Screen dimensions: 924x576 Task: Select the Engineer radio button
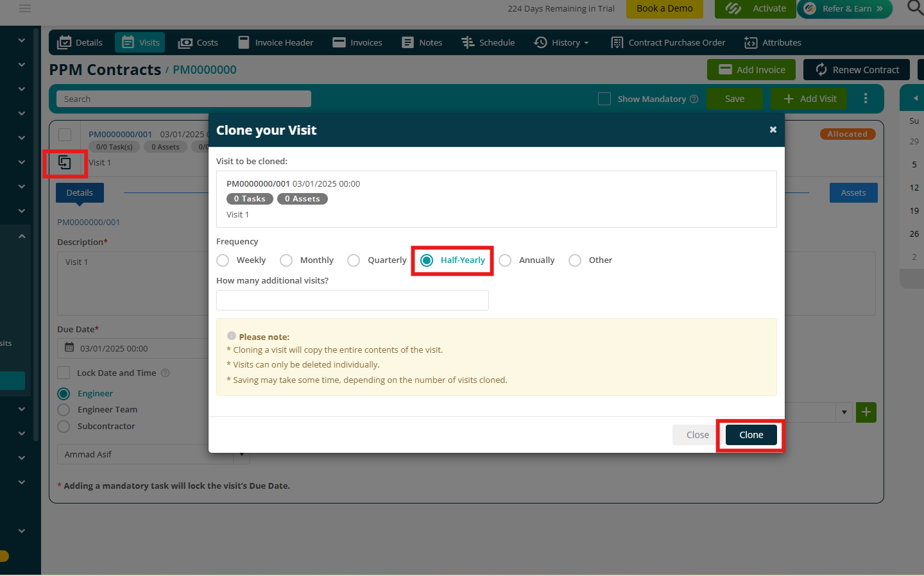(x=64, y=393)
